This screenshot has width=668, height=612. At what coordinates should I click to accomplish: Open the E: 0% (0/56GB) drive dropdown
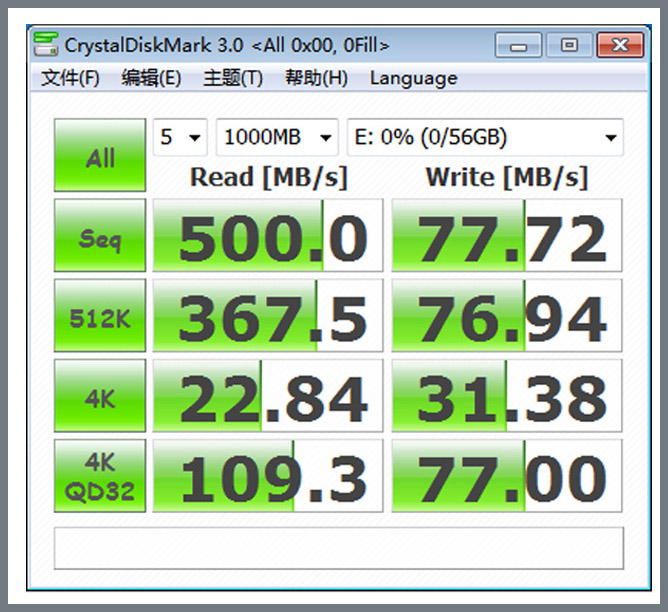coord(485,137)
